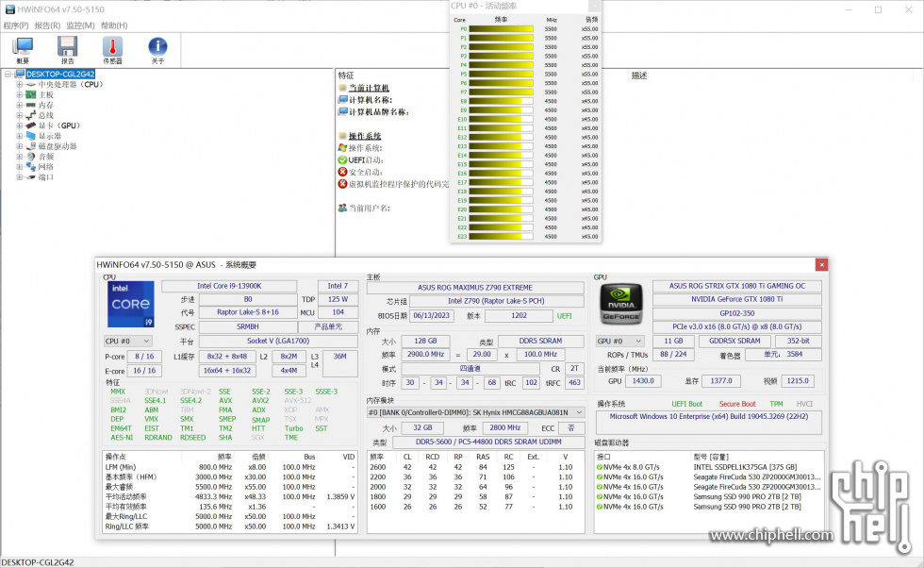Click the red X icon beside 安全启动
Image resolution: width=924 pixels, height=568 pixels.
[342, 173]
